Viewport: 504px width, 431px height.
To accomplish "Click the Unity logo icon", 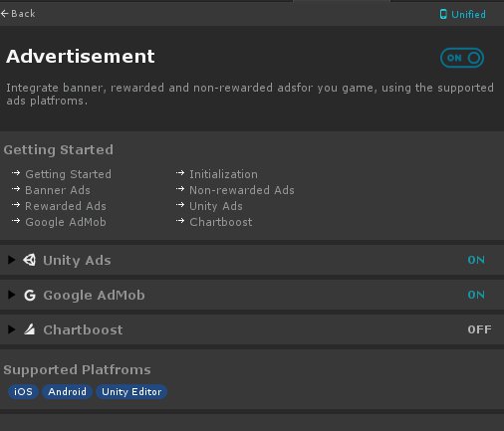I will click(30, 260).
